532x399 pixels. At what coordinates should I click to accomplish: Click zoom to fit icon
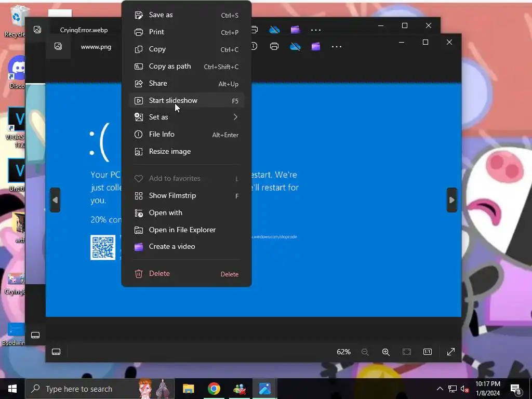(407, 352)
